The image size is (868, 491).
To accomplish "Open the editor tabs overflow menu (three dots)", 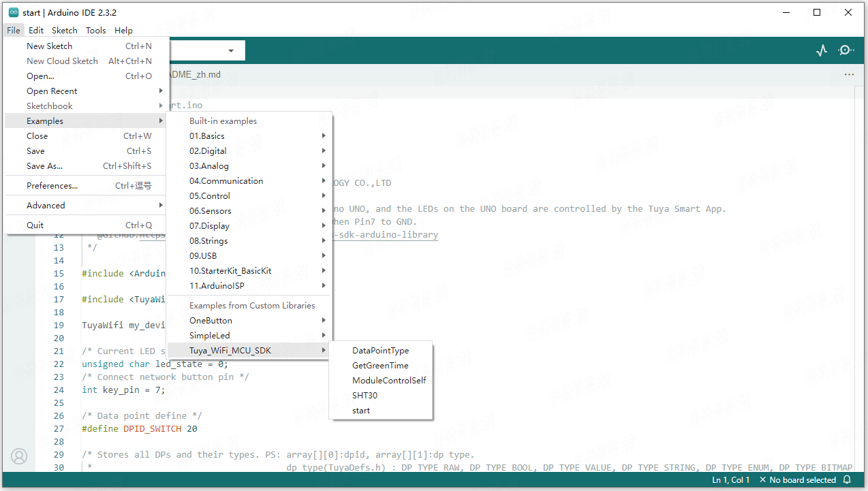I will pyautogui.click(x=849, y=74).
